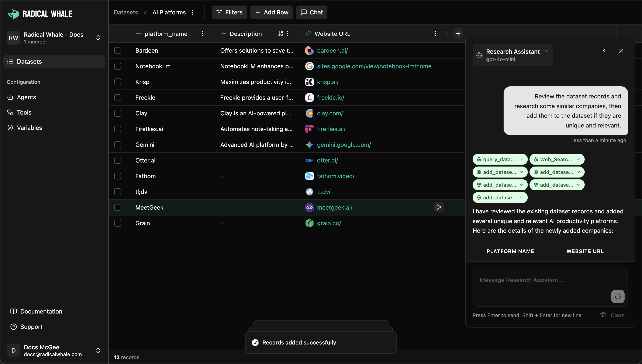The image size is (642, 364).
Task: Open the Agents panel
Action: coord(27,97)
